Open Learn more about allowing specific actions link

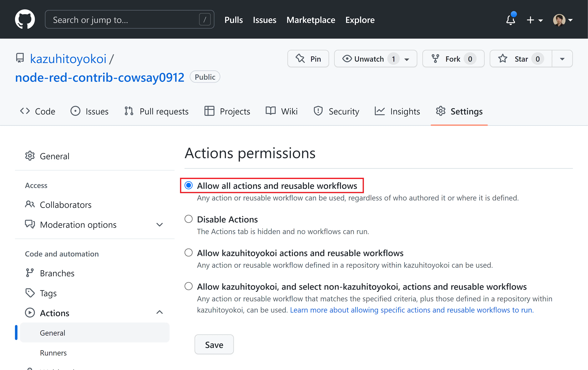pyautogui.click(x=412, y=310)
